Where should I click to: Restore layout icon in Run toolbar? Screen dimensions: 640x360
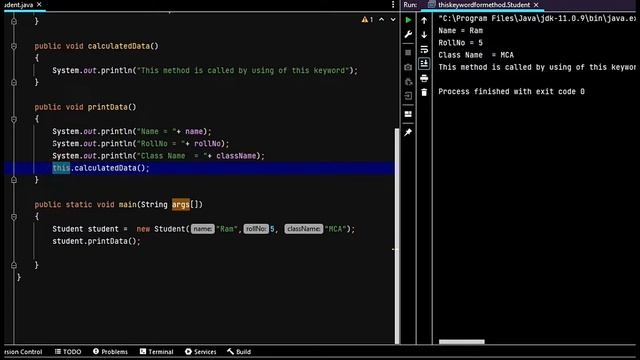[408, 114]
